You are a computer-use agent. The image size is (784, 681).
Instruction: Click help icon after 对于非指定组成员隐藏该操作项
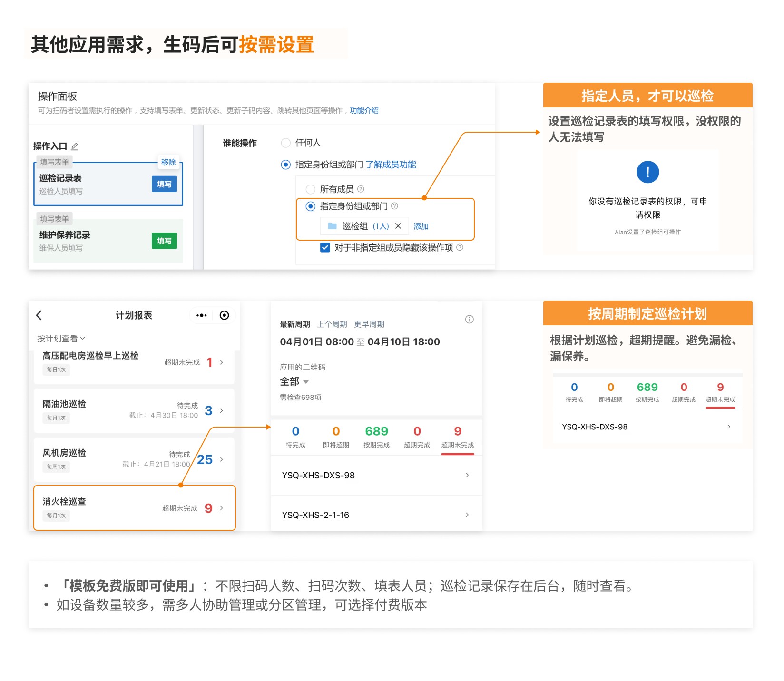[460, 247]
